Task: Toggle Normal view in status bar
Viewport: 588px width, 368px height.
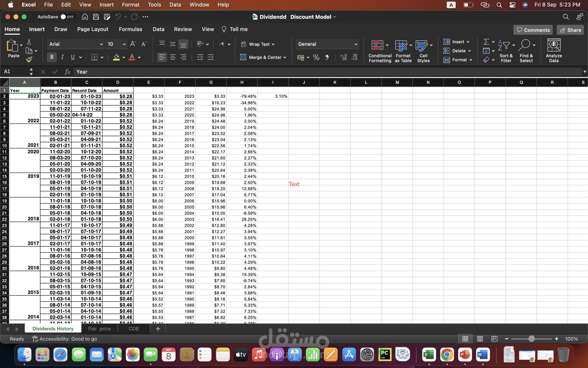Action: (x=465, y=339)
